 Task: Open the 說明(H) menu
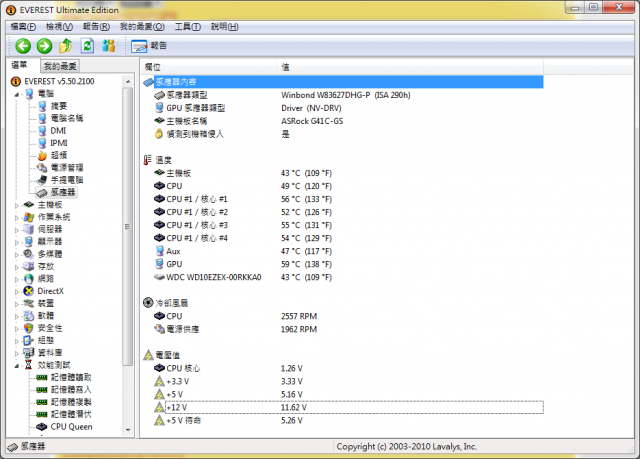224,27
